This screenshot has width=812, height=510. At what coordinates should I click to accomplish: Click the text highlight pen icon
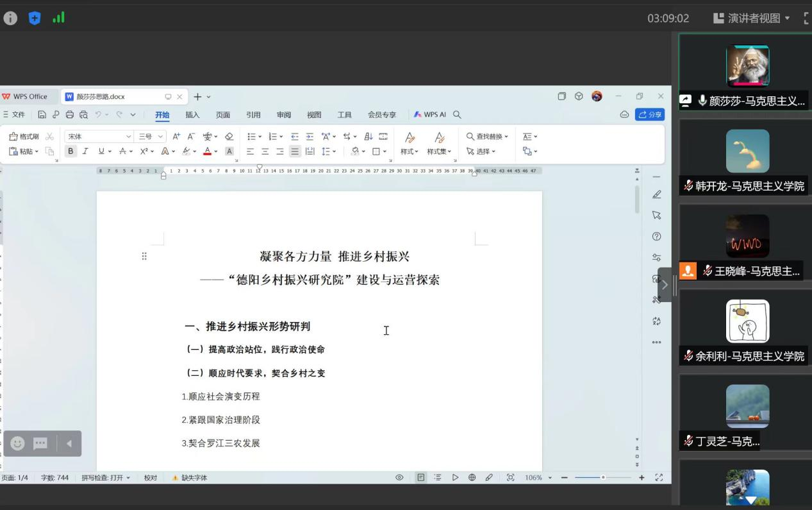click(x=186, y=151)
